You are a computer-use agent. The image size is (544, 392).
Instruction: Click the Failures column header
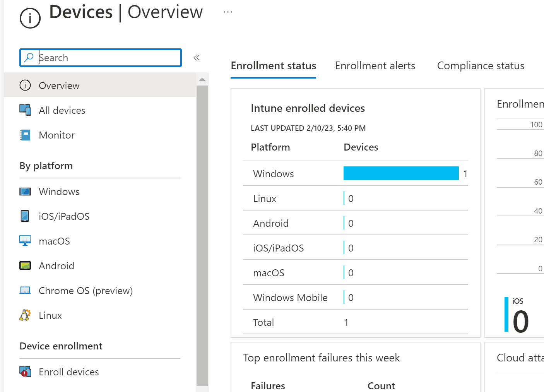tap(268, 386)
